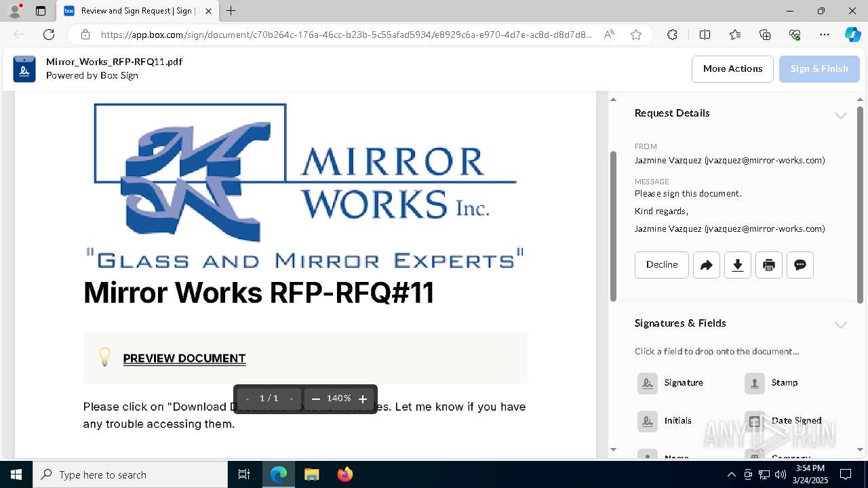The height and width of the screenshot is (488, 868).
Task: Open Tab actions menu
Action: click(41, 11)
